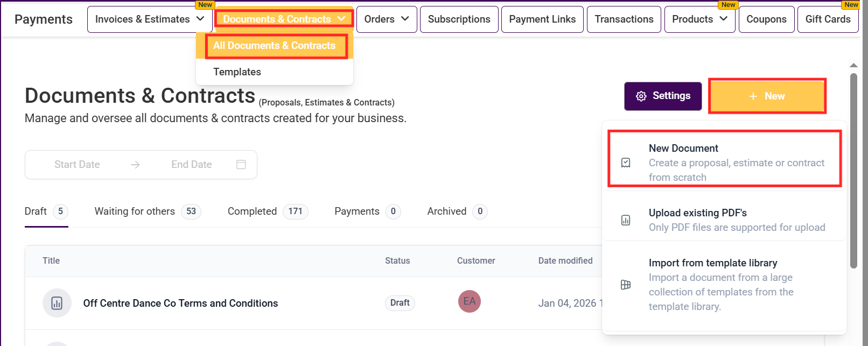The width and height of the screenshot is (868, 346).
Task: Switch to the Completed tab
Action: pyautogui.click(x=268, y=211)
